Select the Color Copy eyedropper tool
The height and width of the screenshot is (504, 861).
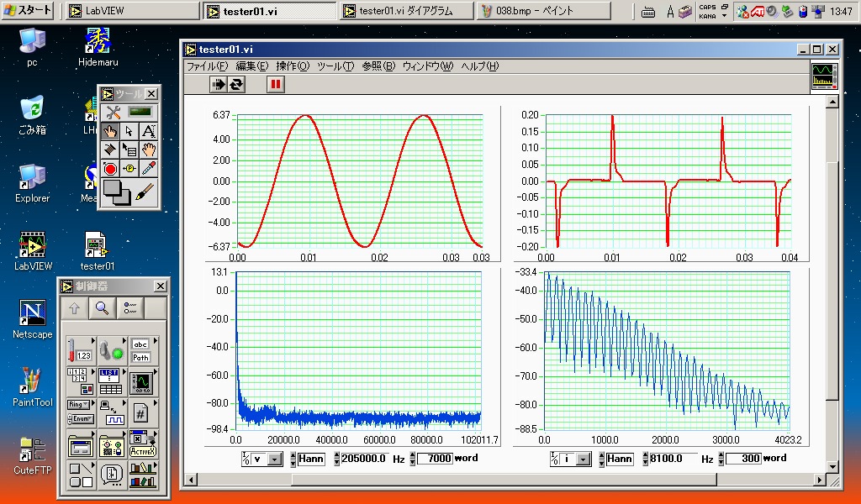[x=148, y=168]
